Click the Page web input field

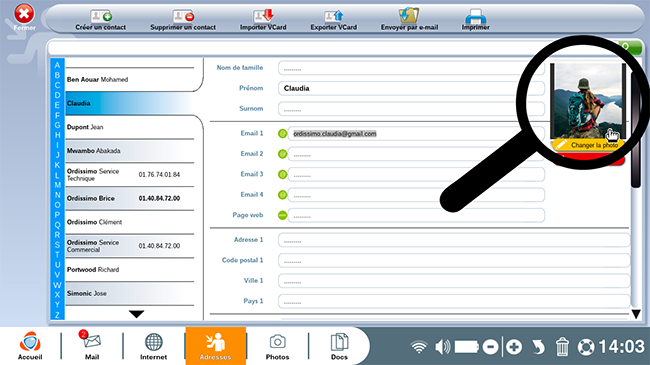[x=416, y=215]
